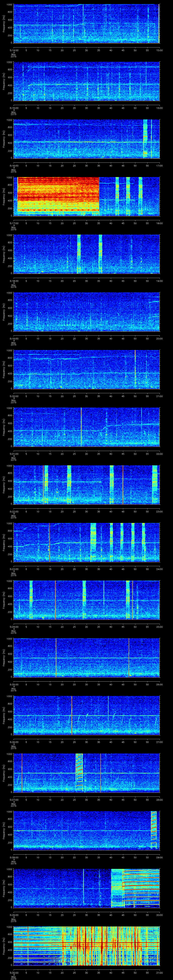This screenshot has height=980, width=173.
Task: Click the '5:19:00' start time label
Action: 14,339
